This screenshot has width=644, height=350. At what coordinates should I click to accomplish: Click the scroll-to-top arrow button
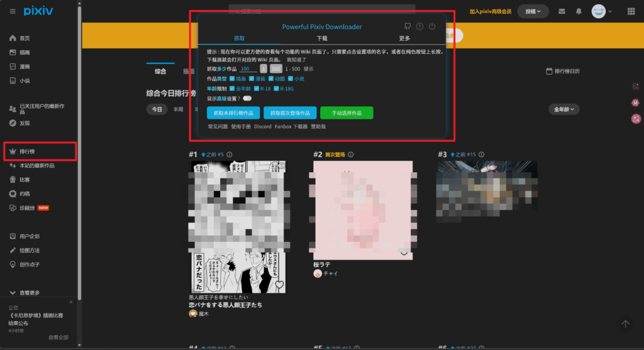coord(625,324)
